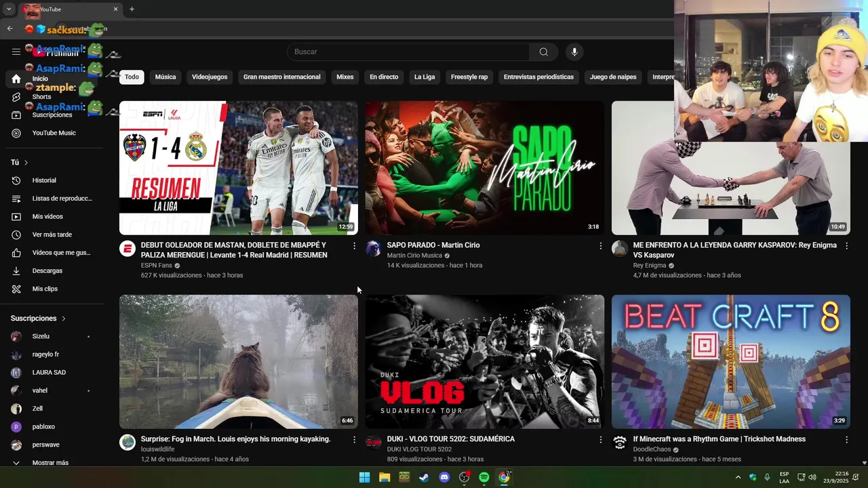Switch ESP LAA keyboard language indicator

(784, 477)
